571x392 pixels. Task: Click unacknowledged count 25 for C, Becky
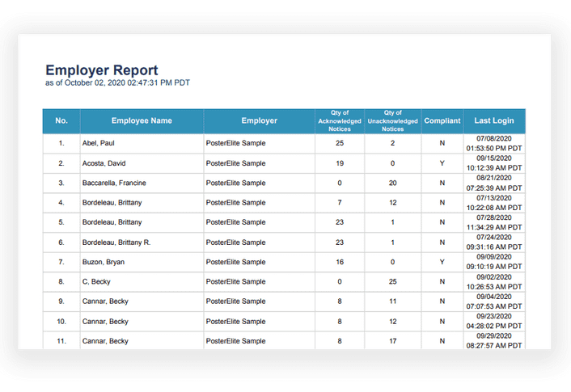pos(392,282)
